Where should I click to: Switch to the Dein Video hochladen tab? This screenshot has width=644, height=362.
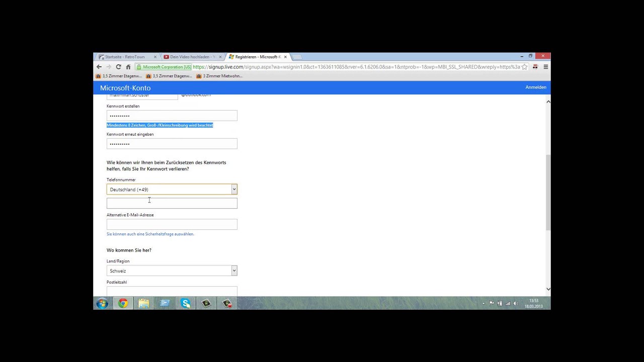coord(192,57)
